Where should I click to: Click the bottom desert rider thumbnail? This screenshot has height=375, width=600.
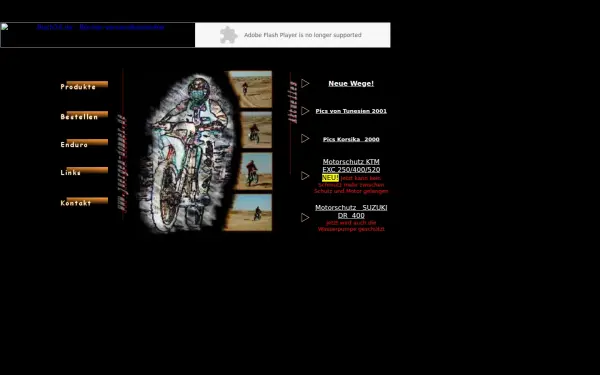[248, 212]
